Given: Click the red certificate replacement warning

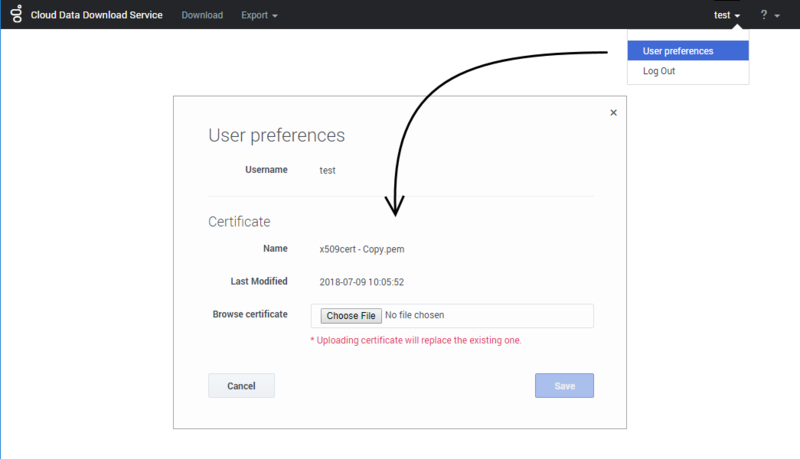Looking at the screenshot, I should coord(416,340).
